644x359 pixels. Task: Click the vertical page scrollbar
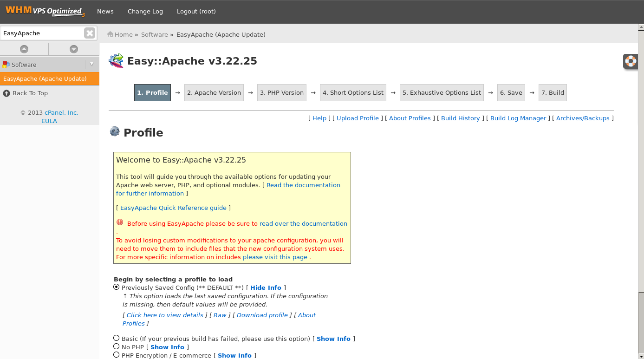click(641, 186)
